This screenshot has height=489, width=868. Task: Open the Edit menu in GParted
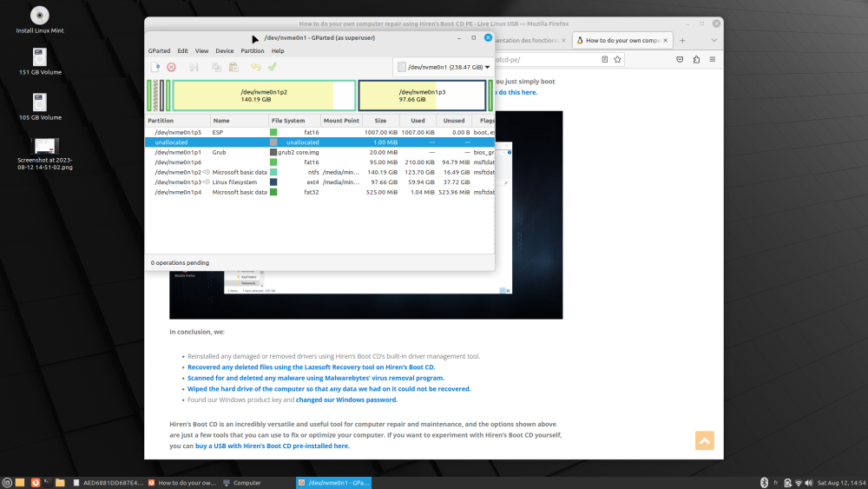click(182, 51)
